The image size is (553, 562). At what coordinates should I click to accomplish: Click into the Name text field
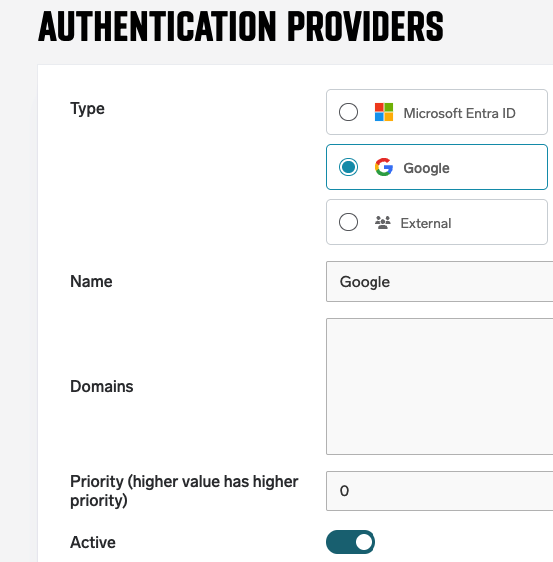click(439, 282)
